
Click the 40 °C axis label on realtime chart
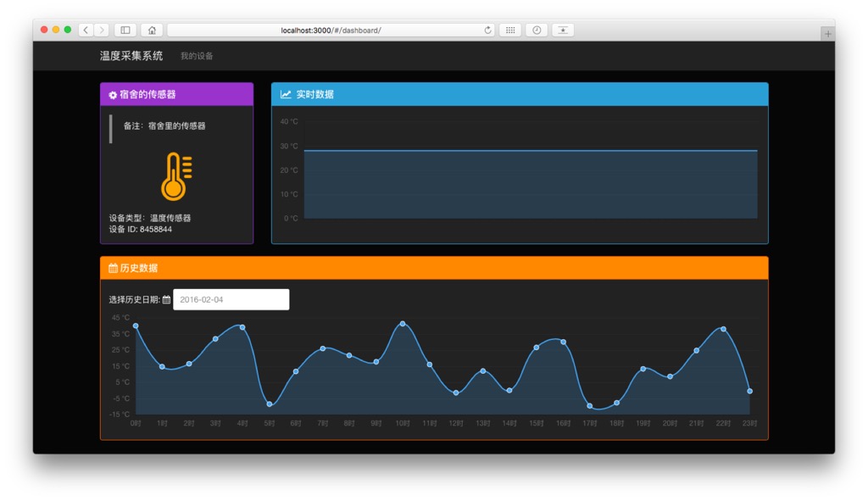pos(289,122)
